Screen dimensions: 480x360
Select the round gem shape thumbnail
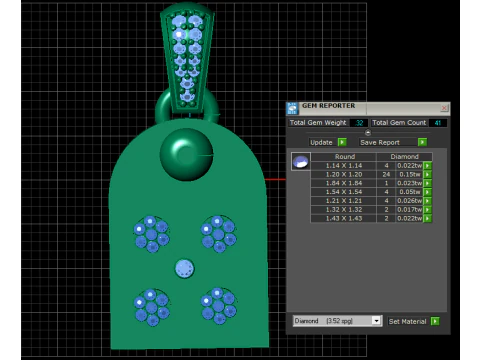pyautogui.click(x=301, y=162)
